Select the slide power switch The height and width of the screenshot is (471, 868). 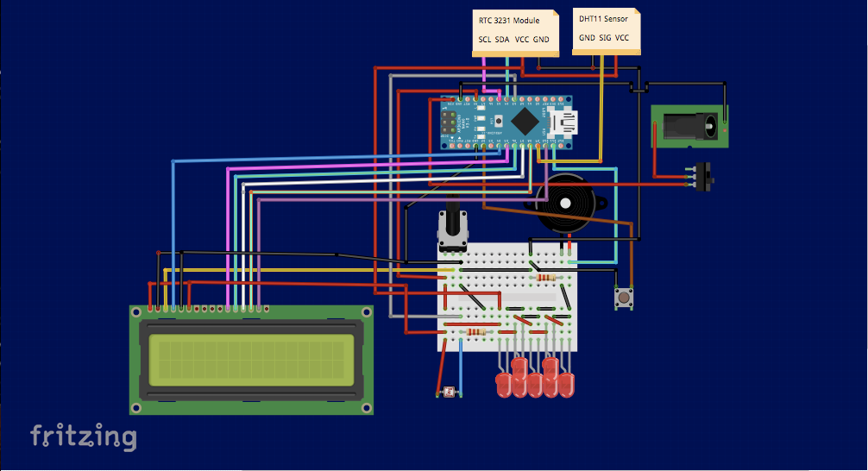[701, 177]
